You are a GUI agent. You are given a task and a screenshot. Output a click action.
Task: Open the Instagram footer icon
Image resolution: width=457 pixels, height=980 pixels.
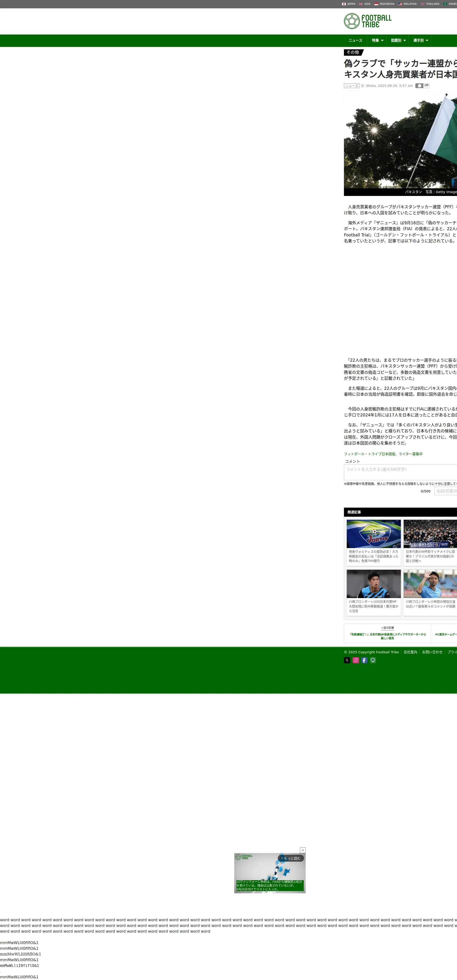pyautogui.click(x=356, y=660)
